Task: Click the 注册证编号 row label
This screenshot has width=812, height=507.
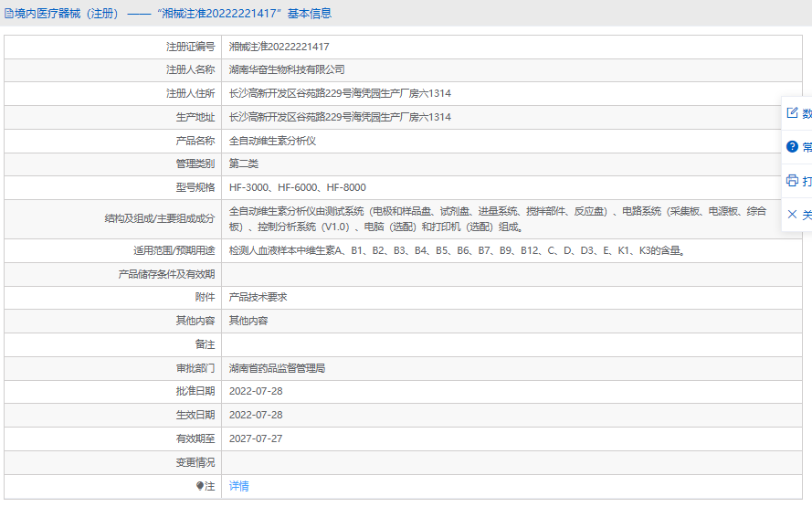Action: (x=190, y=47)
